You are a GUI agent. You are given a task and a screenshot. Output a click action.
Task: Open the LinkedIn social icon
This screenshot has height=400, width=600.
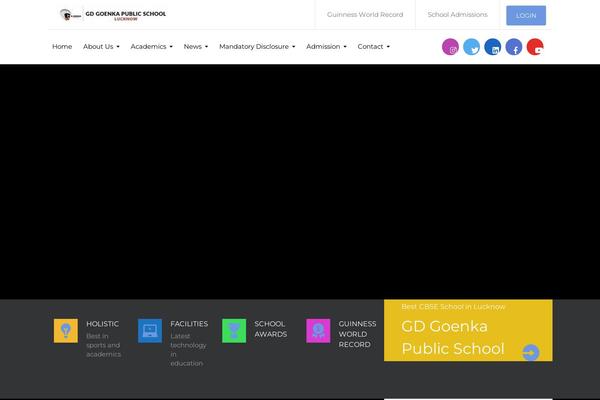coord(492,47)
